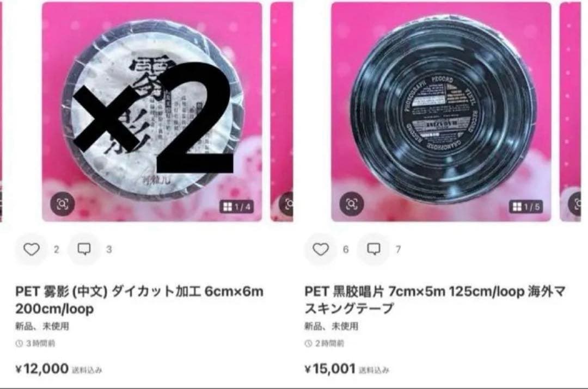The width and height of the screenshot is (588, 389).
Task: View next partial photo beside vinyl record image
Action: tap(571, 112)
